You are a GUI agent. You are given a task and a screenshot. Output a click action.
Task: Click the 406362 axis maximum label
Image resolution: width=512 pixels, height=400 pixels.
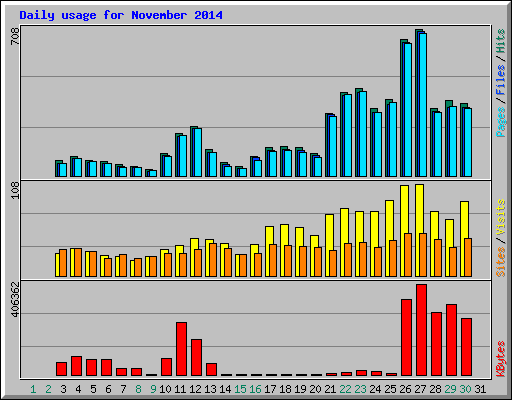[15, 299]
